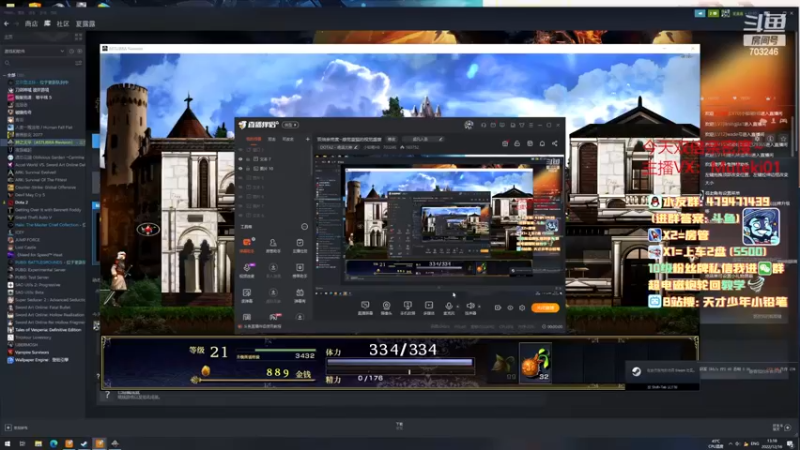Select the first scene tab in streaming tool
Image resolution: width=800 pixels, height=450 pixels.
(x=254, y=139)
